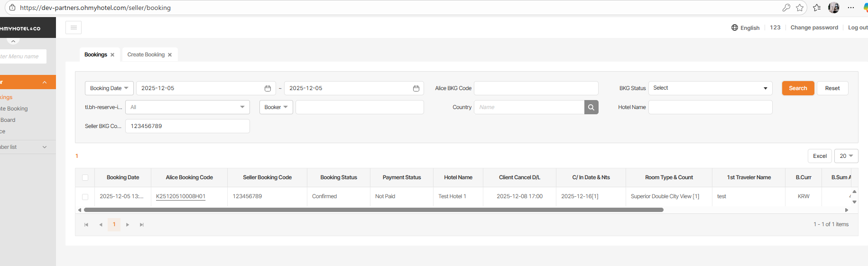Go to the first results page
Image resolution: width=868 pixels, height=266 pixels.
[x=86, y=225]
